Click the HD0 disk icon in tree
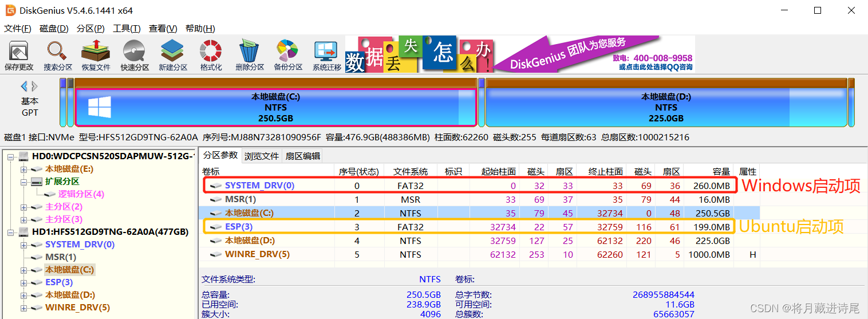Viewport: 868px width, 319px height. (x=24, y=156)
